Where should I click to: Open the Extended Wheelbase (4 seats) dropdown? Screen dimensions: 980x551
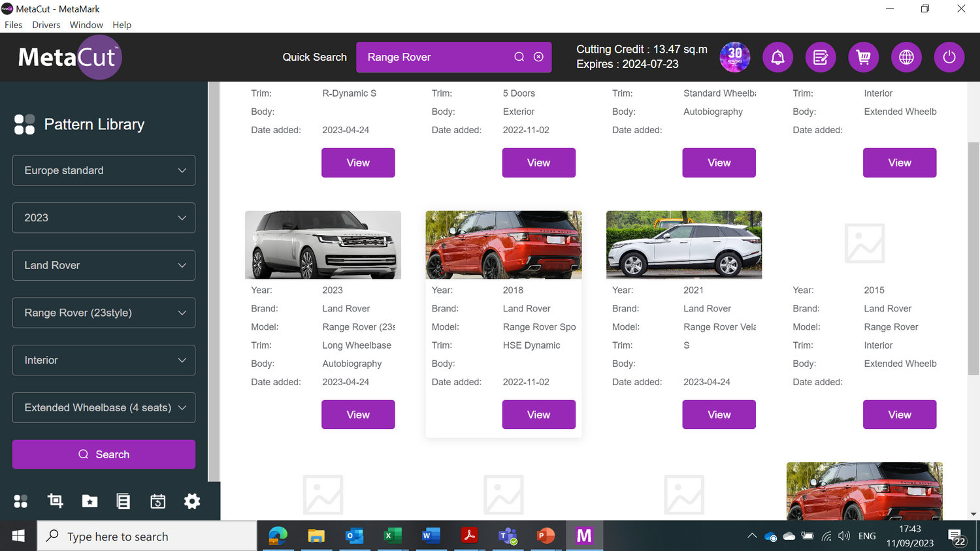(104, 407)
